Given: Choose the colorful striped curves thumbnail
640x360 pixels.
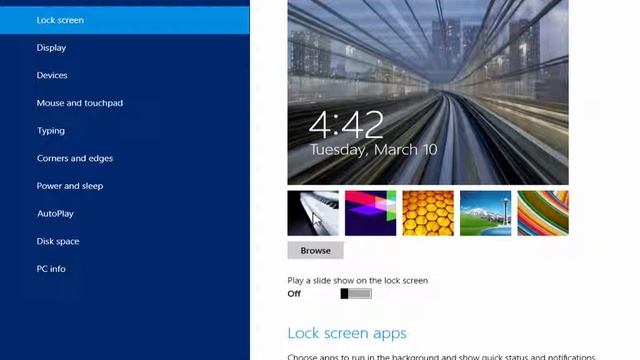Looking at the screenshot, I should click(x=543, y=213).
